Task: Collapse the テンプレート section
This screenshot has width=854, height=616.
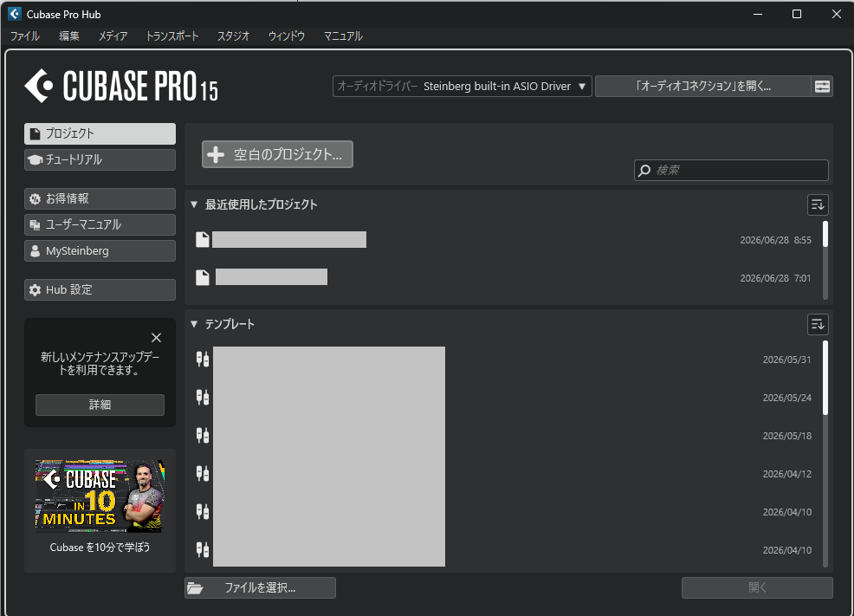Action: point(194,324)
